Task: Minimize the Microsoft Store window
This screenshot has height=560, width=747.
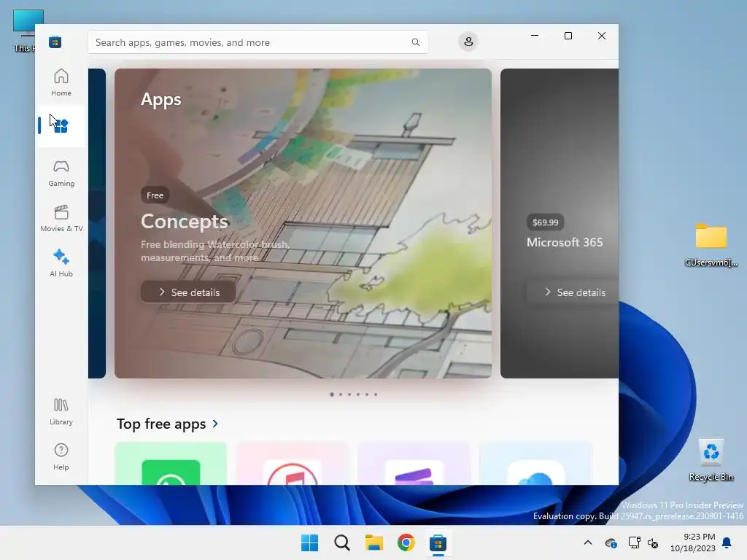Action: pos(535,36)
